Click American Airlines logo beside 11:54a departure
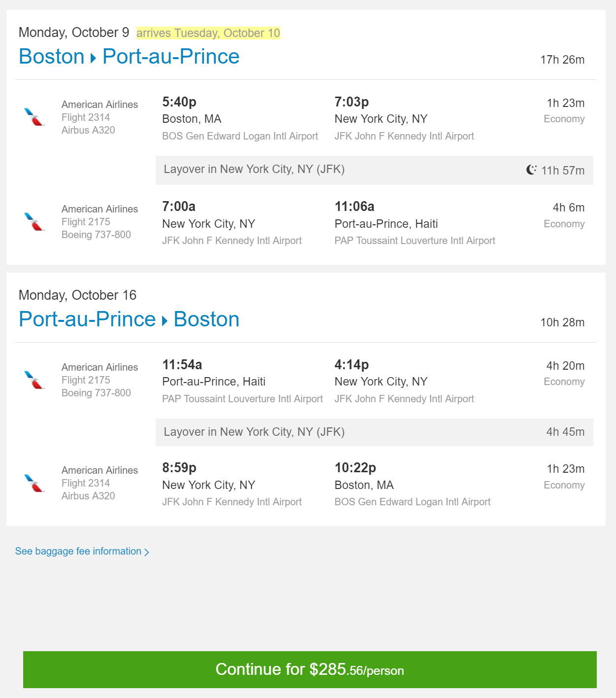616x698 pixels. click(x=34, y=380)
